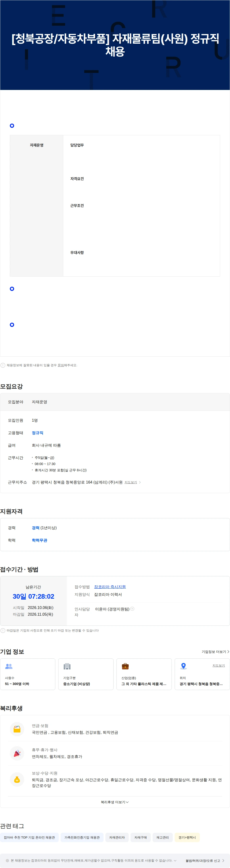Click the 자격요건 label in the table
This screenshot has height=868, width=230.
coord(77,179)
